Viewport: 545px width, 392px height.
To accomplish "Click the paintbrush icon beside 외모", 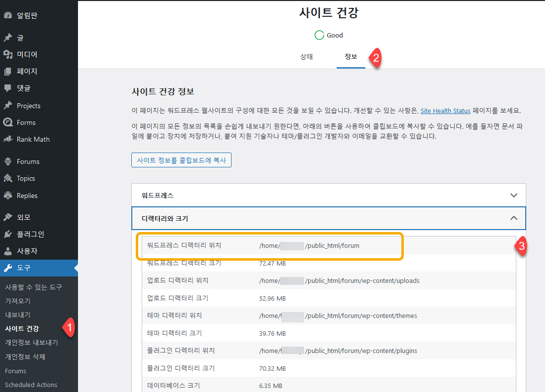I will point(8,217).
